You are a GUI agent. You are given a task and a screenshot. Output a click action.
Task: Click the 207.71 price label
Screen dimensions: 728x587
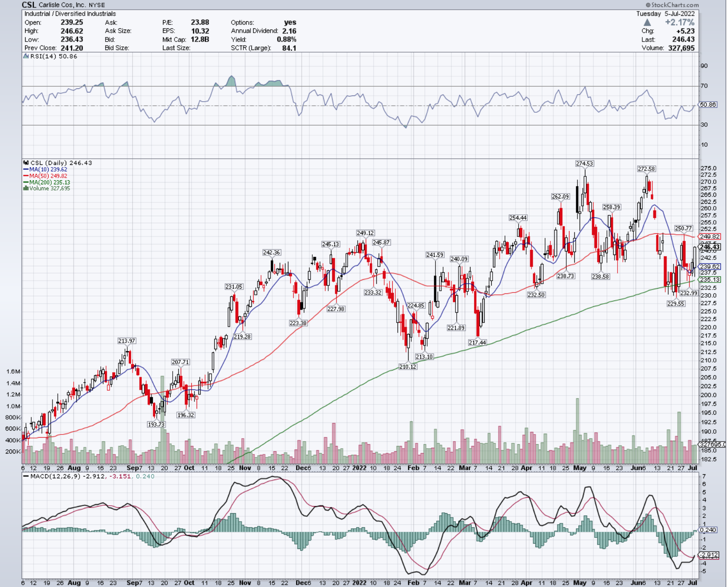[x=180, y=362]
